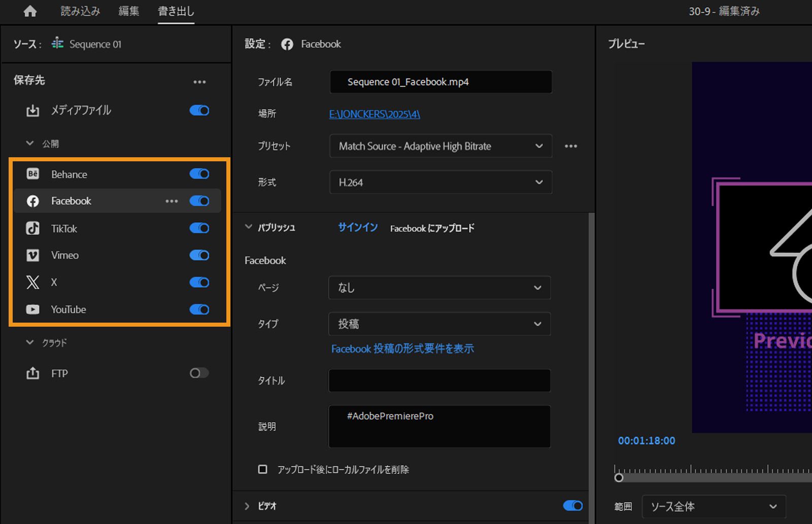Select the TikTok destination icon

(32, 228)
